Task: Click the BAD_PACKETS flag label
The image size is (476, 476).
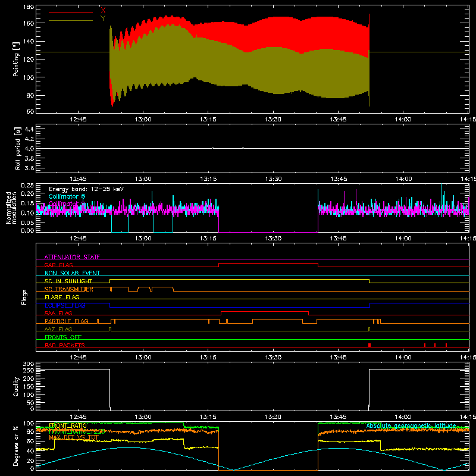Action: pyautogui.click(x=65, y=345)
